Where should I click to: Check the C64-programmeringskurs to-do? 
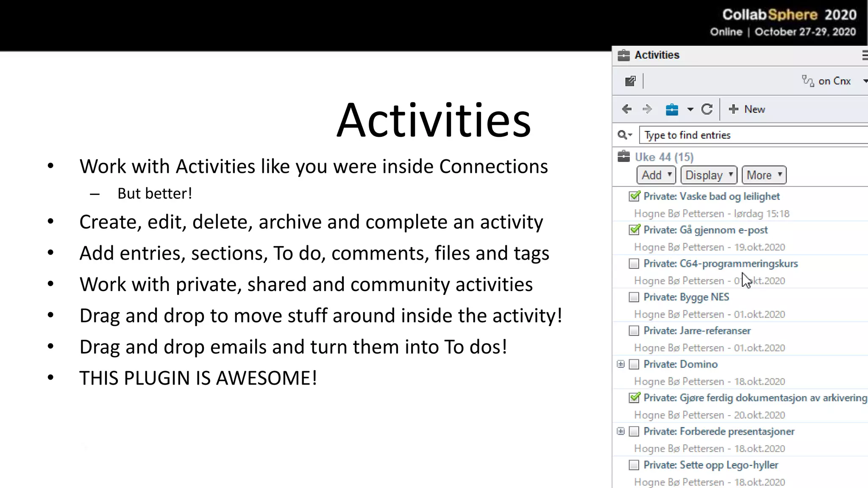pyautogui.click(x=634, y=264)
